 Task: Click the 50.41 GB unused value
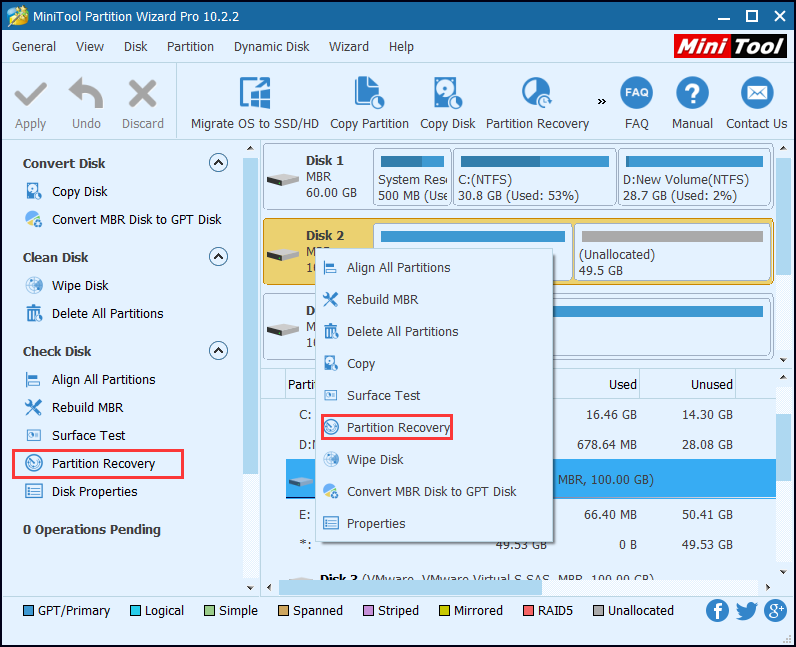[707, 514]
